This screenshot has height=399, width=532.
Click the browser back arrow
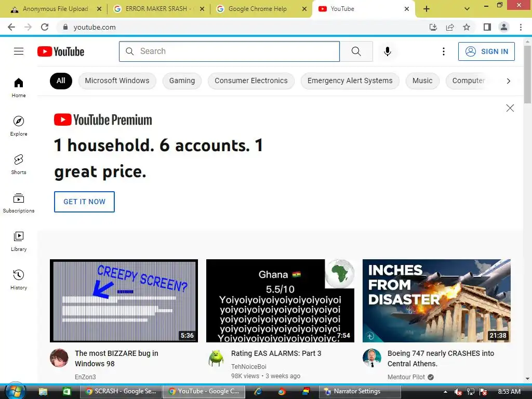click(11, 27)
